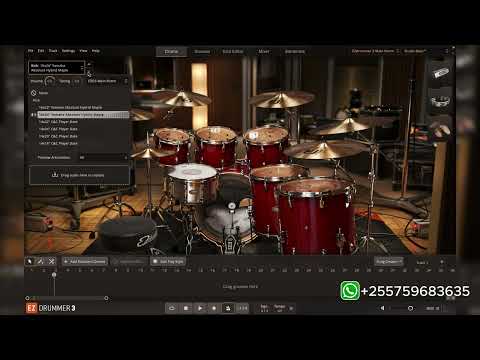Click the hand claps percussion thumbnail
The height and width of the screenshot is (360, 480).
441,129
